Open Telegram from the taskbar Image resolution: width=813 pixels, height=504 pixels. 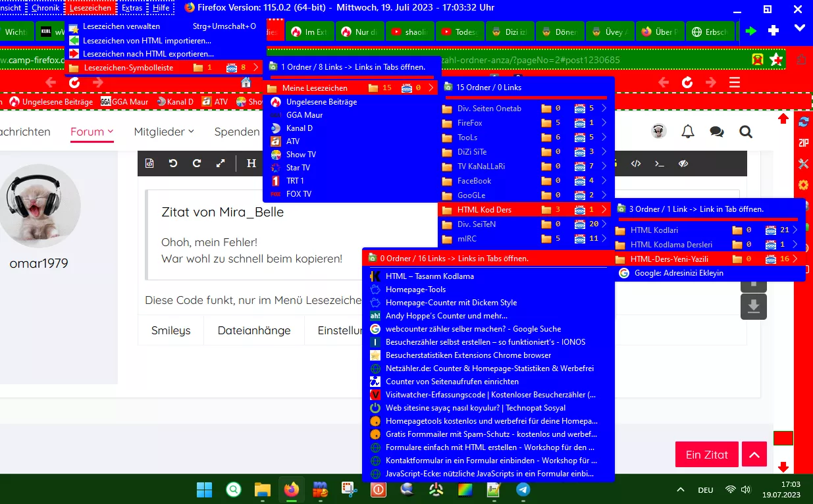coord(523,490)
